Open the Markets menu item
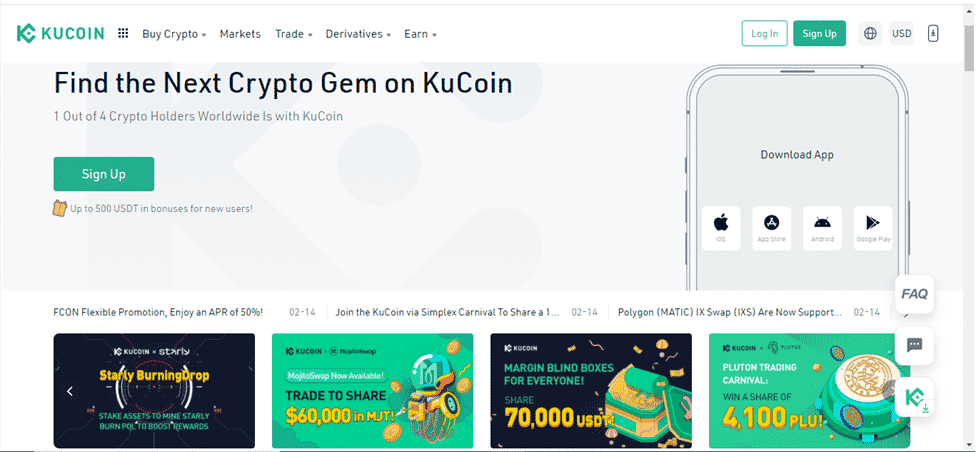This screenshot has width=980, height=452. [x=240, y=34]
